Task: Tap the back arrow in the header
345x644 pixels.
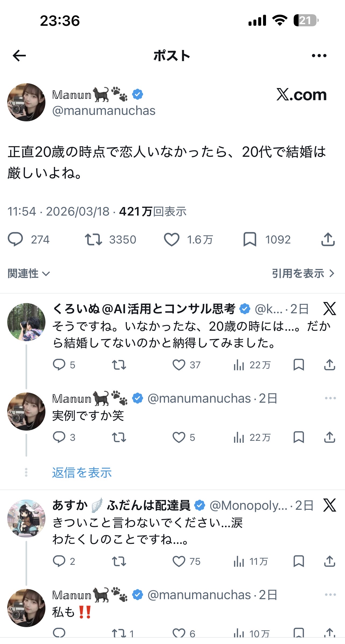Action: tap(19, 56)
